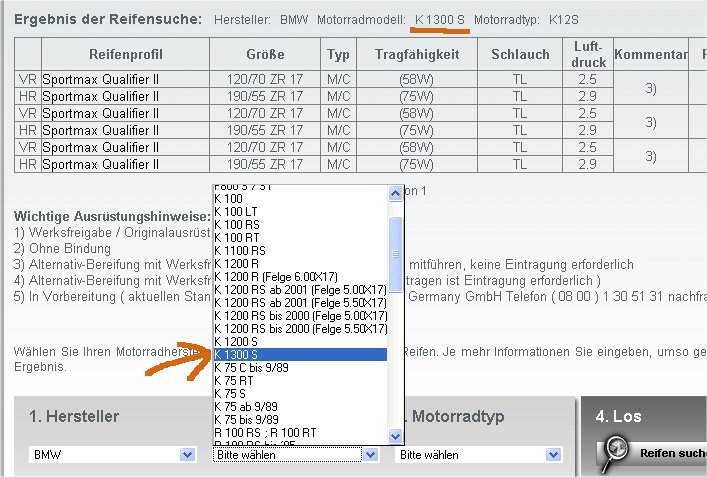The height and width of the screenshot is (477, 707).
Task: Click the Tragfähigkeit column header
Action: (417, 54)
